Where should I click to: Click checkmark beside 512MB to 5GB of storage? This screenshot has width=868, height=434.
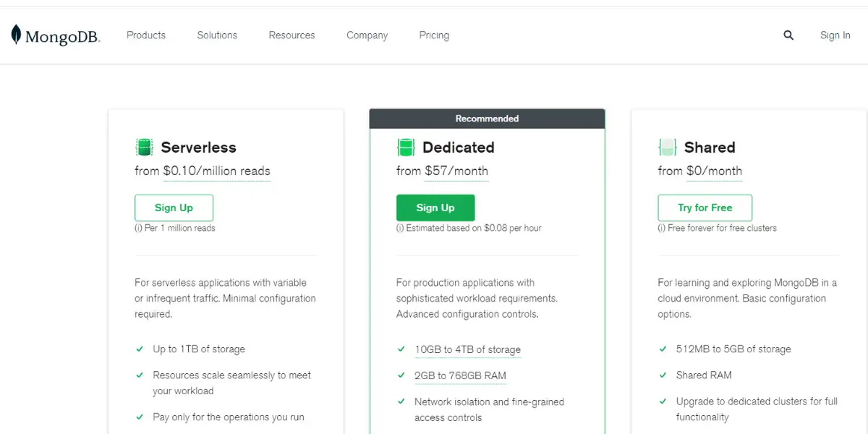tap(663, 349)
